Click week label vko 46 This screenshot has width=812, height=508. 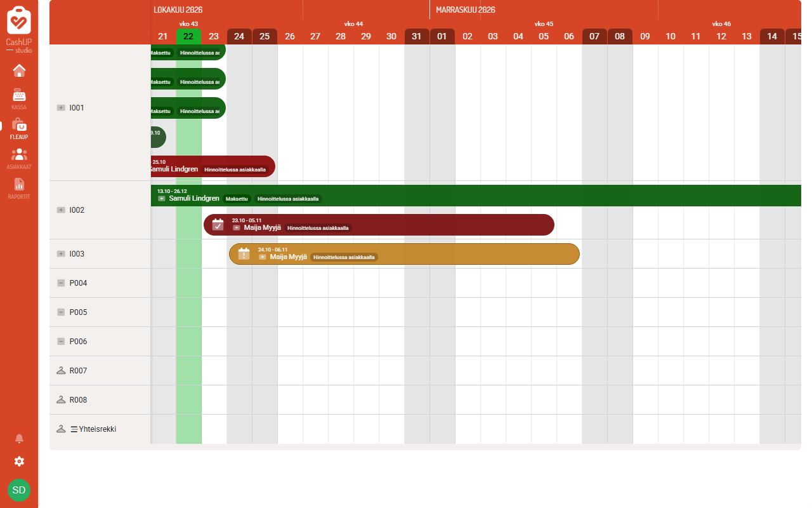click(x=721, y=24)
